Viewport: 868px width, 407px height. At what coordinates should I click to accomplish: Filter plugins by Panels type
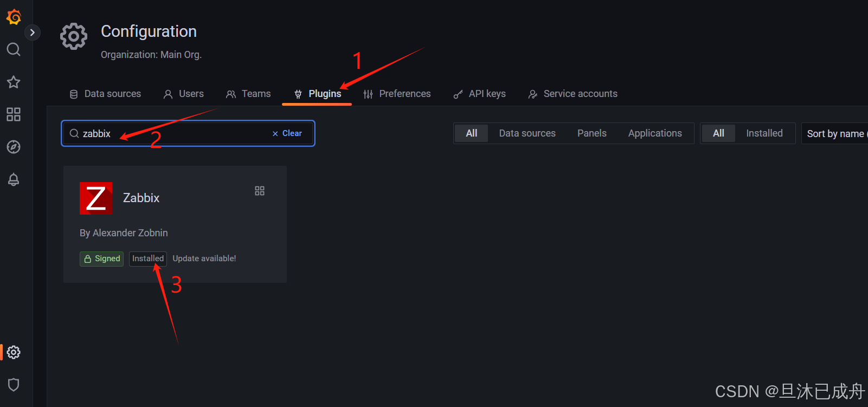(x=591, y=133)
